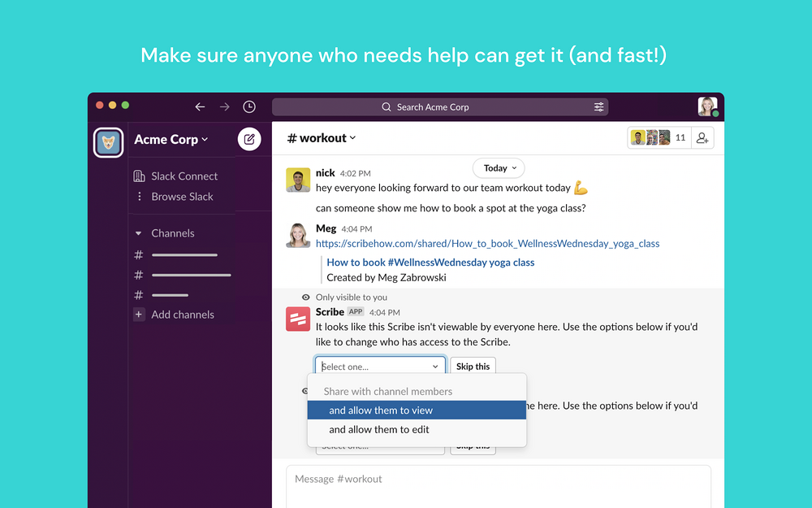Focus the Search Acme Corp field
Viewport: 812px width, 508px height.
click(440, 106)
